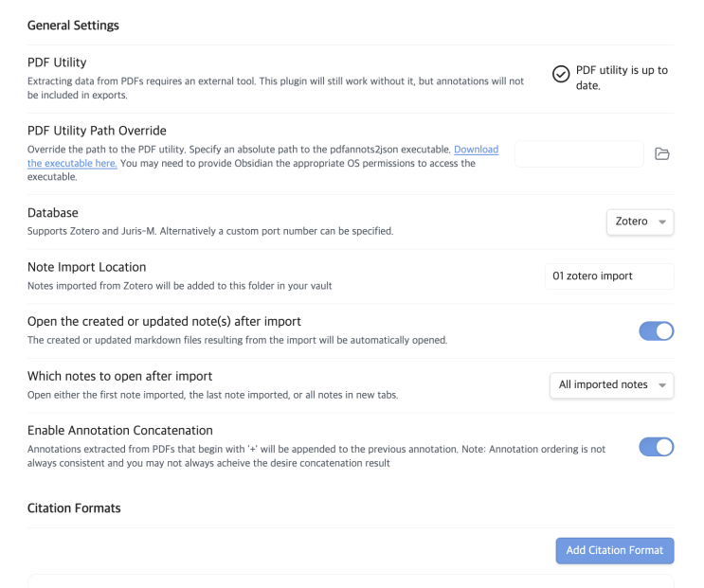Image resolution: width=704 pixels, height=588 pixels.
Task: Click the 'Database' setting title
Action: pyautogui.click(x=53, y=212)
